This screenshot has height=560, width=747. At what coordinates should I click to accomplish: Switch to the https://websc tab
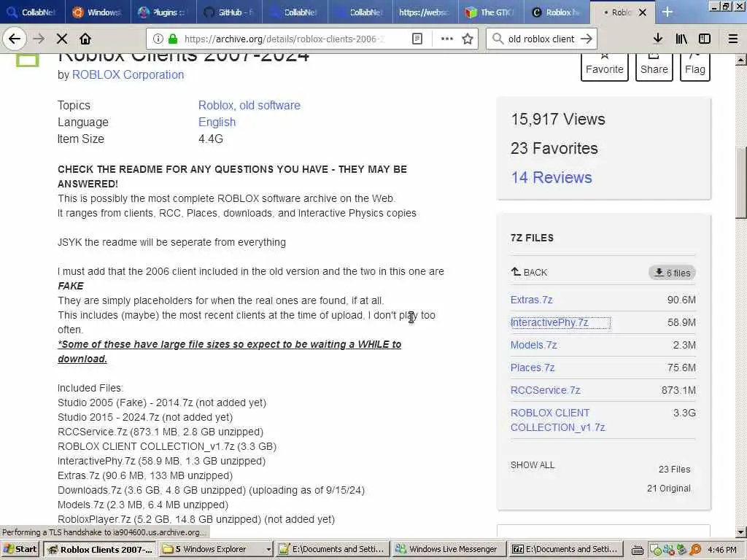[x=425, y=12]
